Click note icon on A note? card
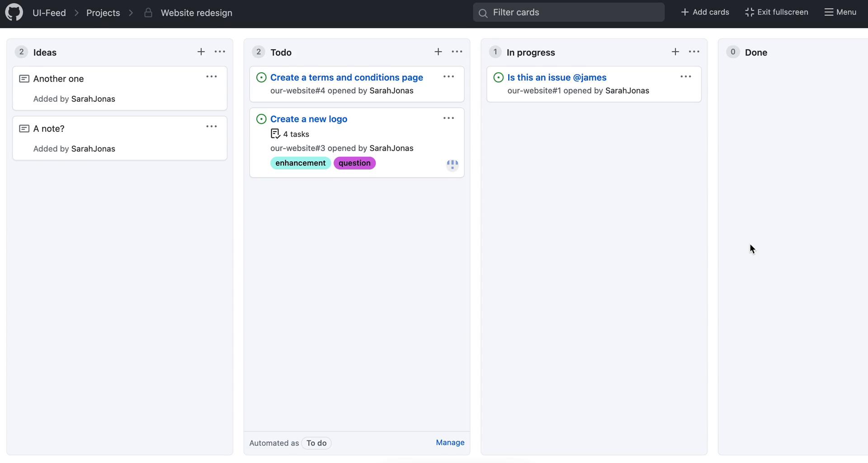Image resolution: width=868 pixels, height=463 pixels. [24, 129]
